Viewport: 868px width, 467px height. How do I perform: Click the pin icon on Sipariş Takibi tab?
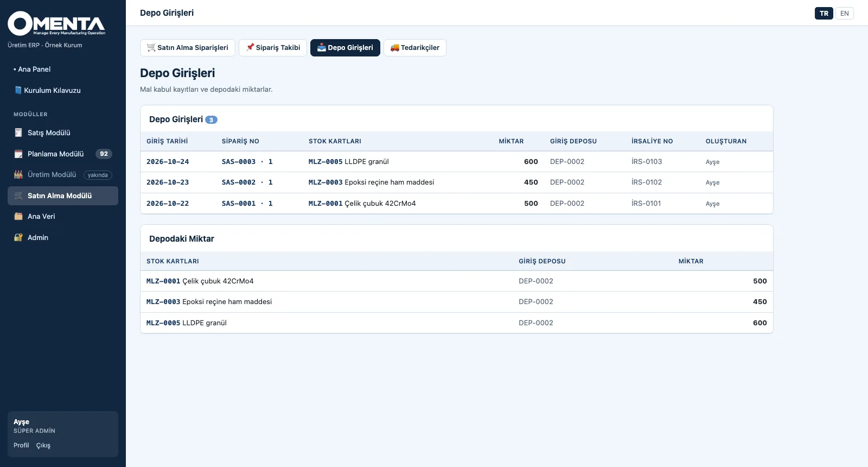250,47
